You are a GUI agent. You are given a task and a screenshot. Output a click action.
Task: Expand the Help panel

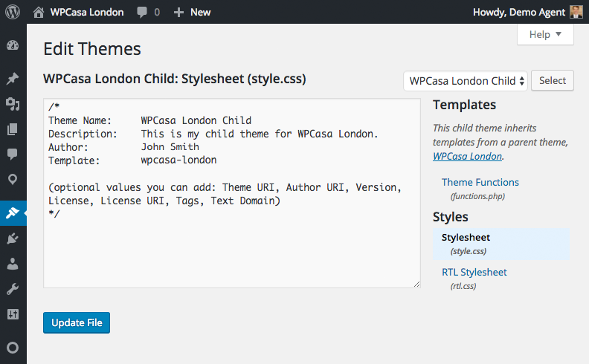[545, 34]
